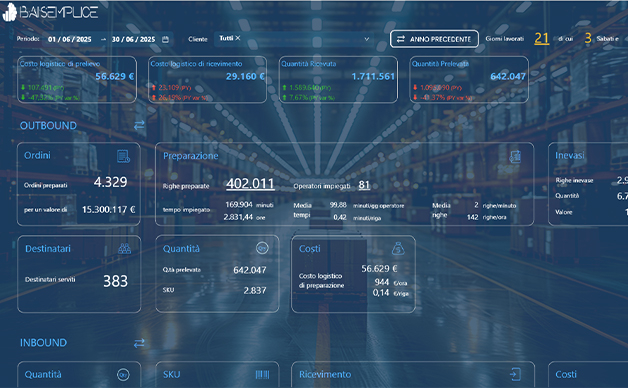Image resolution: width=628 pixels, height=388 pixels.
Task: Click the SKU barcode icon
Action: (262, 374)
